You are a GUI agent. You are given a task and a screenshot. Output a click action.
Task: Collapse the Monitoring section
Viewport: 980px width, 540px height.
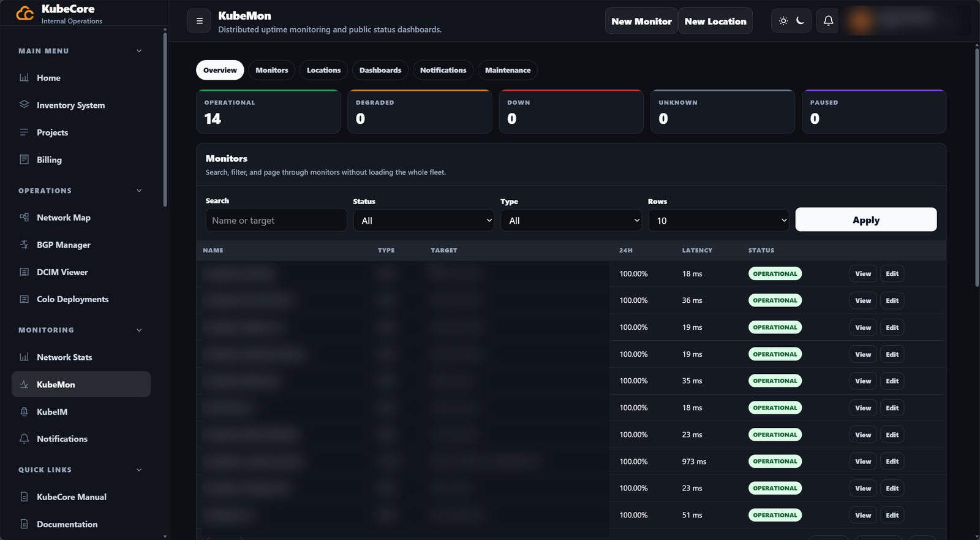pos(139,330)
